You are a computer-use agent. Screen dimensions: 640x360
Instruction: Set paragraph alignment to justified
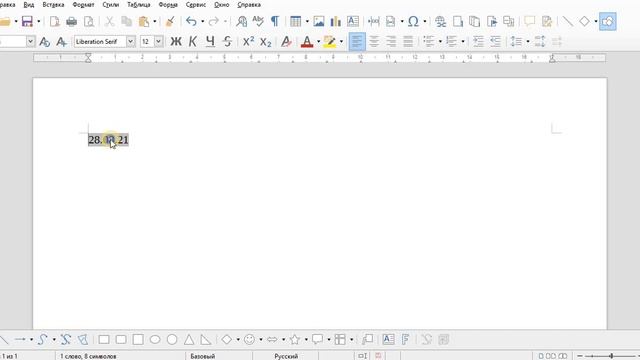tap(408, 41)
